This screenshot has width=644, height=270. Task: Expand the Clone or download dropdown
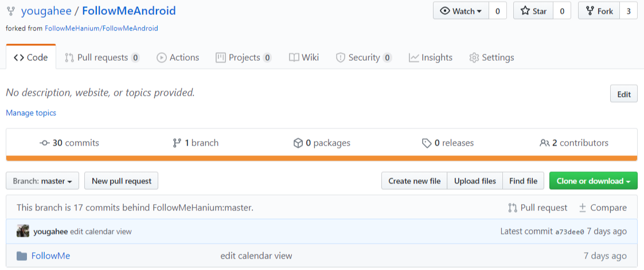tap(594, 181)
